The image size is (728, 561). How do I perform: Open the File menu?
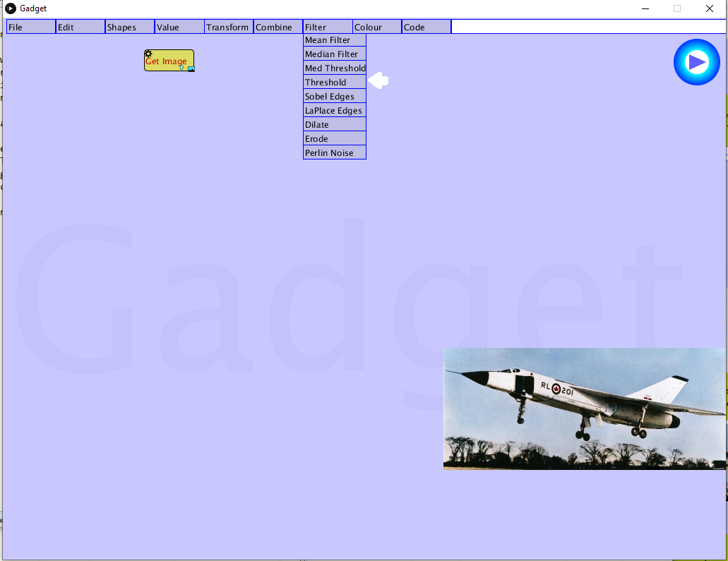coord(31,27)
